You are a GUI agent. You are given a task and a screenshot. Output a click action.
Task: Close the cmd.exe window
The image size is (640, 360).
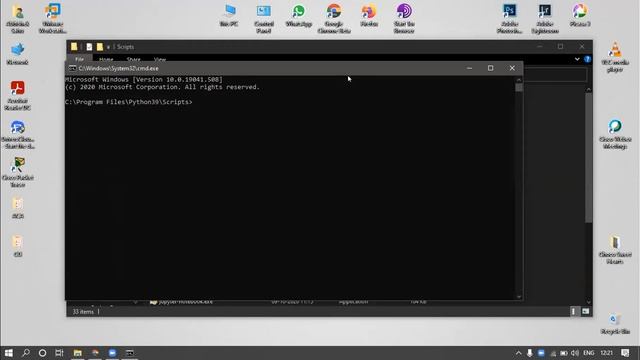pos(512,68)
